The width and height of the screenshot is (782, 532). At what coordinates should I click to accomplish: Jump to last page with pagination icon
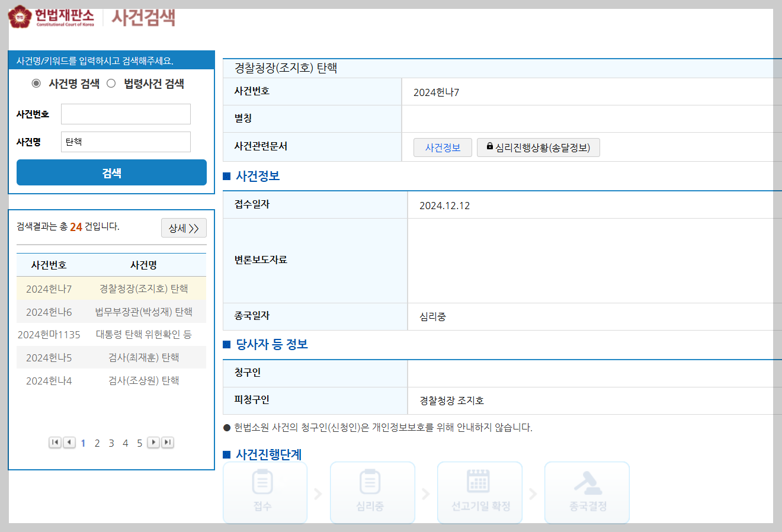point(167,442)
